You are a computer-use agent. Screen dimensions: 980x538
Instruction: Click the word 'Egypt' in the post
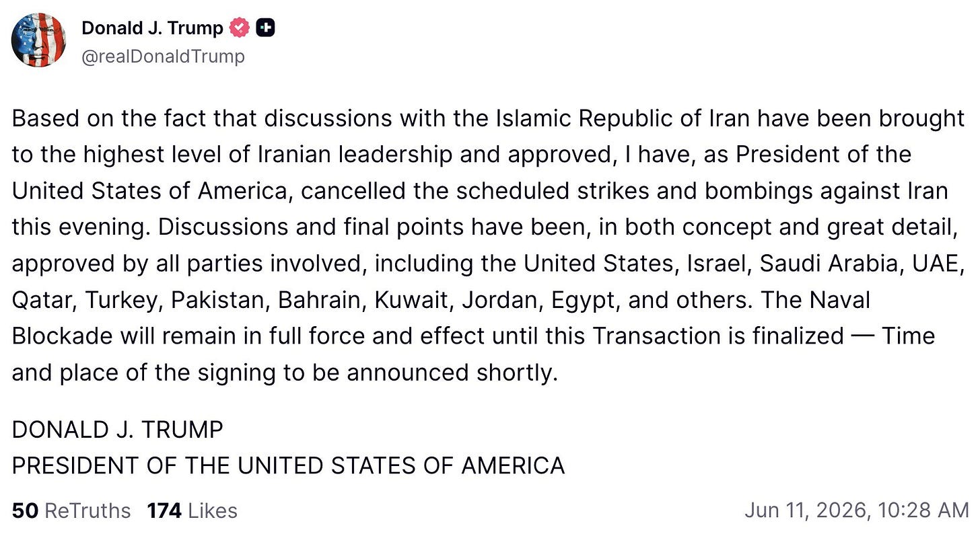point(582,300)
